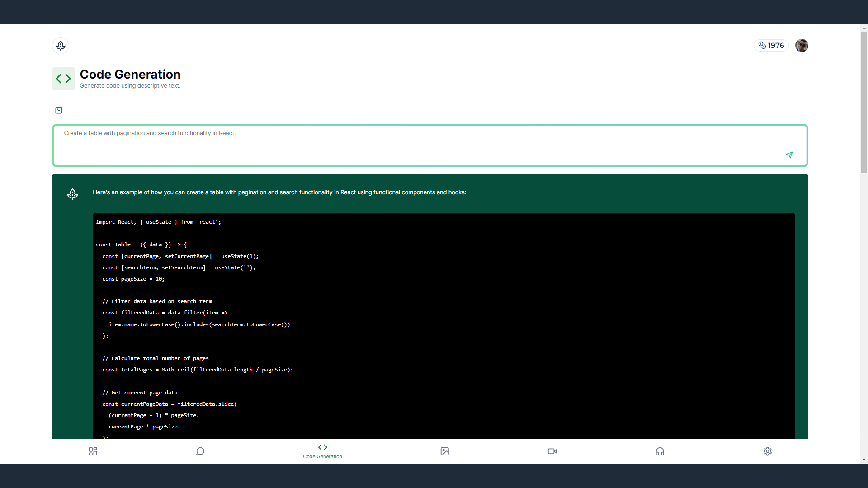The height and width of the screenshot is (488, 868).
Task: Open the user profile avatar
Action: pyautogui.click(x=802, y=46)
